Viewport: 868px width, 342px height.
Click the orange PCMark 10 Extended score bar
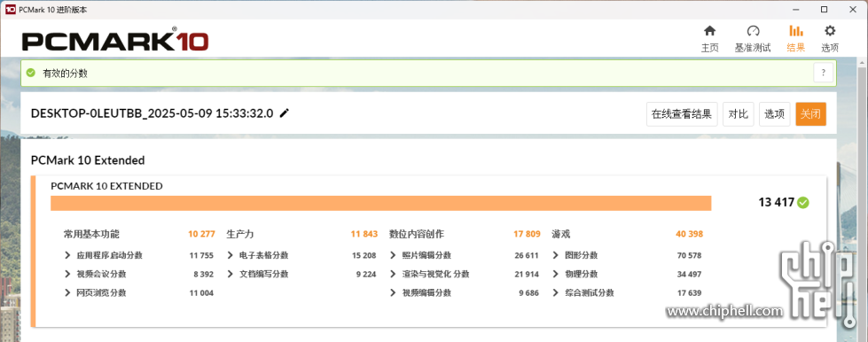click(381, 203)
